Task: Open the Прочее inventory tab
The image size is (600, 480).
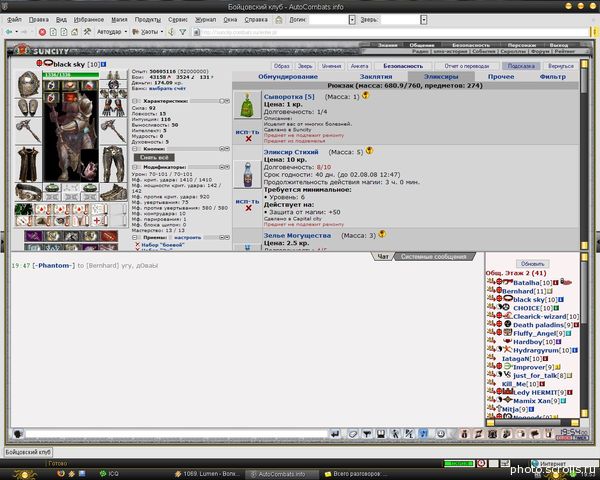Action: (x=501, y=77)
